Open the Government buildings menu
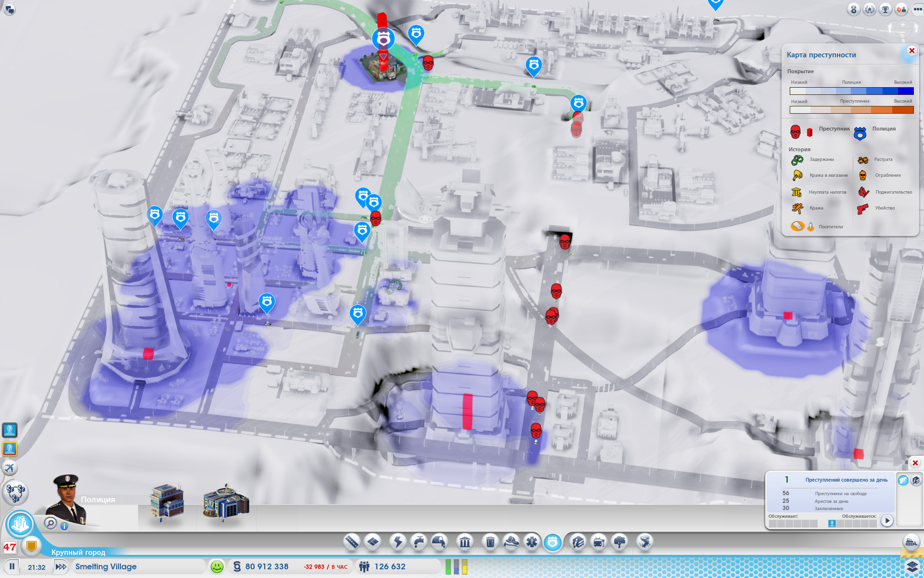Viewport: 924px width, 578px height. pos(464,542)
